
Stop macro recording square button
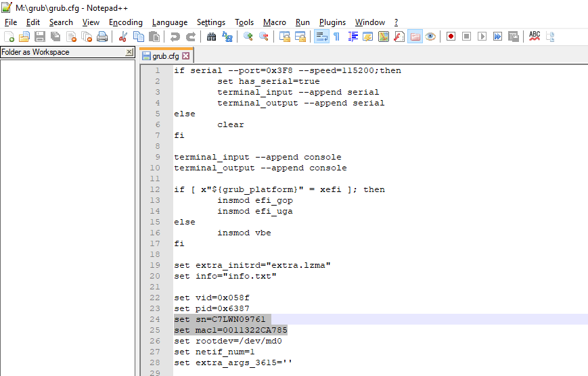466,37
